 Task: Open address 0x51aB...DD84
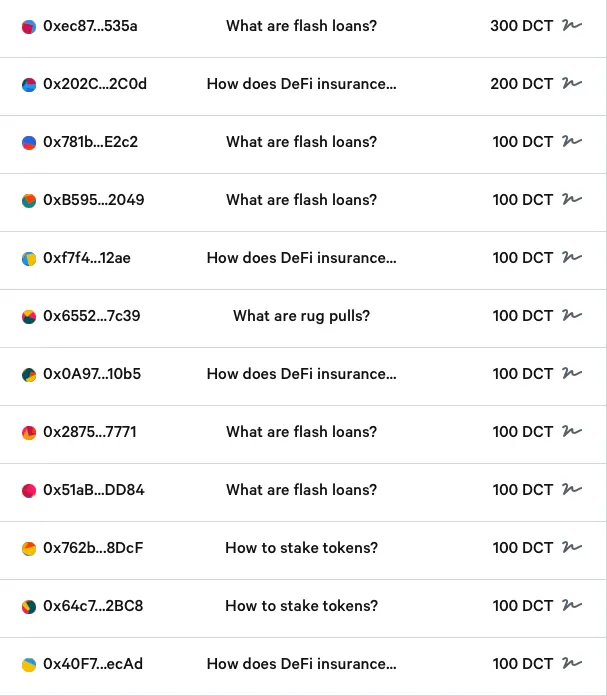pos(93,490)
